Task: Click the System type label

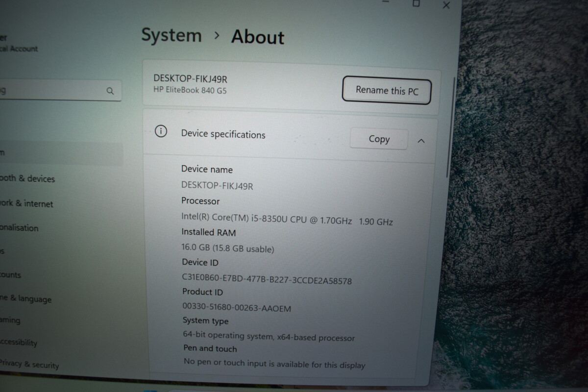Action: (x=206, y=321)
